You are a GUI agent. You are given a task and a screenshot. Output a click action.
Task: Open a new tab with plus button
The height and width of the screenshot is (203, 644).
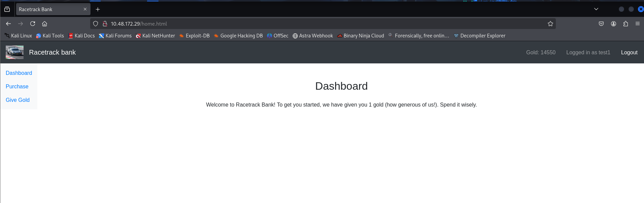[98, 9]
